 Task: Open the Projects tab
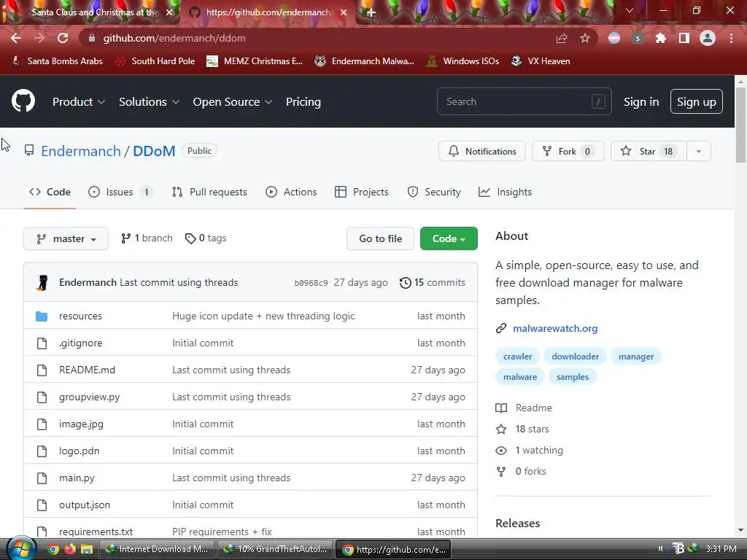click(362, 192)
